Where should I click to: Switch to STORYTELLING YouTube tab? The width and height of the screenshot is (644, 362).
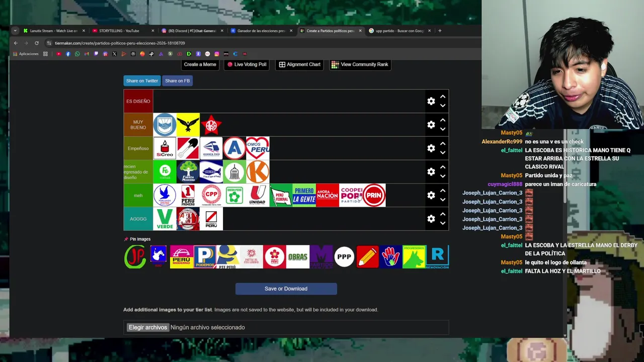[x=123, y=31]
